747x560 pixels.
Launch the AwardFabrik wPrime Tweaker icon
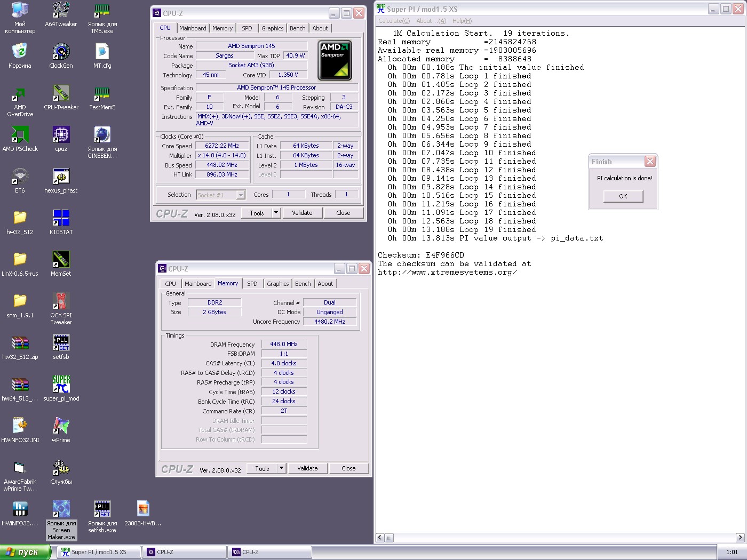20,468
